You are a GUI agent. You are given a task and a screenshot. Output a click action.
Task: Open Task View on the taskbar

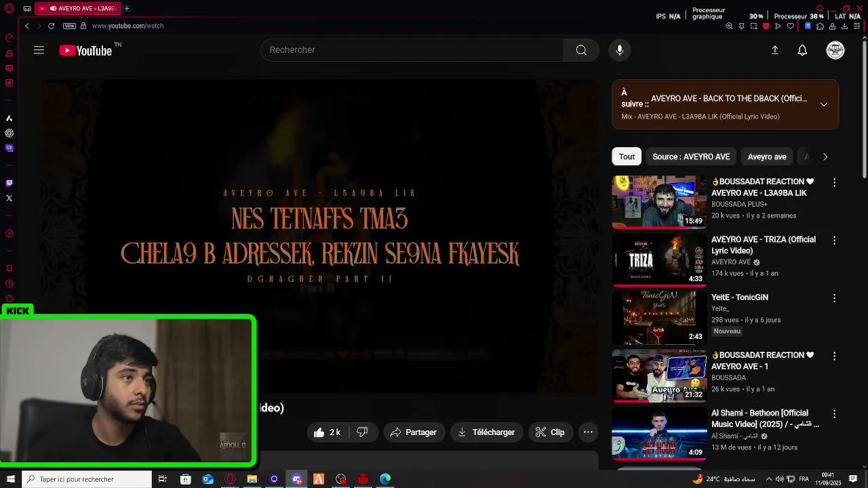point(162,479)
